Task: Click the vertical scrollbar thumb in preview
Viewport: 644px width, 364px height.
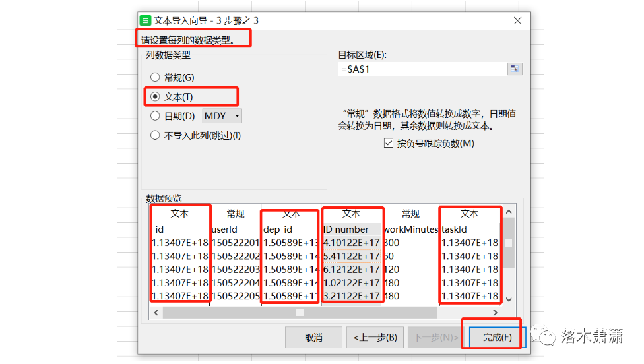Action: 509,243
